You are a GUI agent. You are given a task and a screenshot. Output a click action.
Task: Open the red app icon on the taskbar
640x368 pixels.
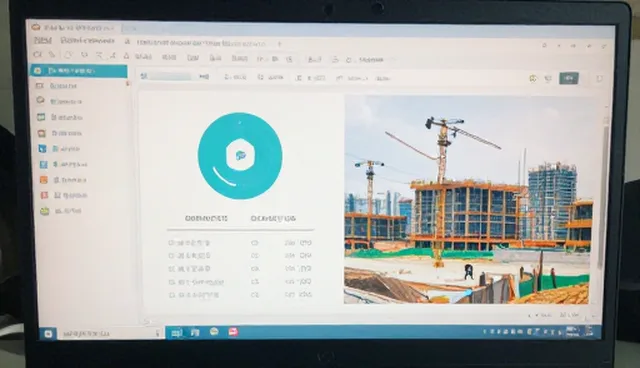coord(233,332)
